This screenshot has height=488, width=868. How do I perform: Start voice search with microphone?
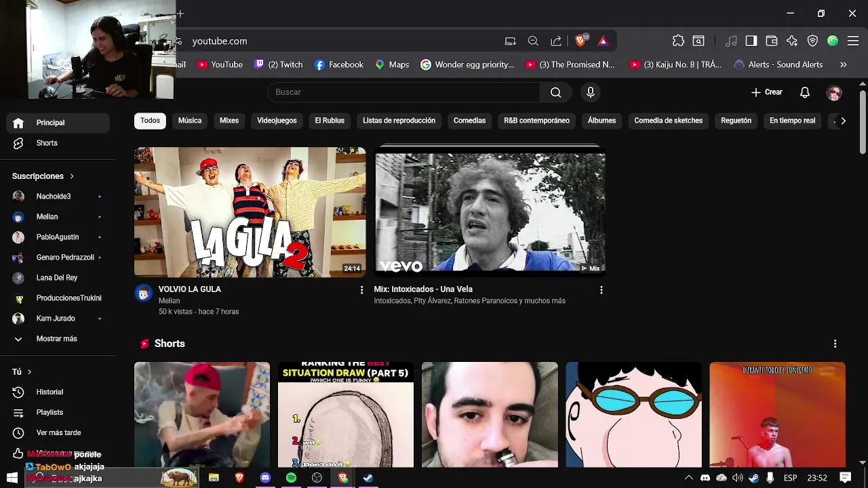click(591, 92)
